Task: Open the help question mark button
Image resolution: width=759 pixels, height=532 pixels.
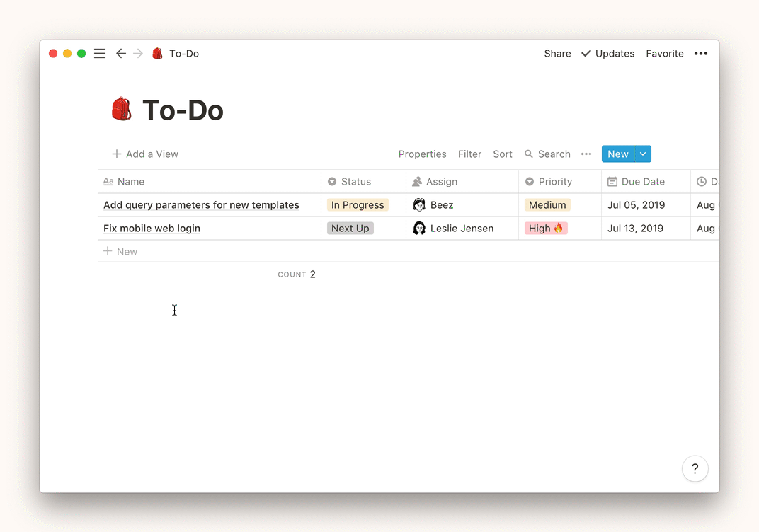Action: tap(695, 468)
